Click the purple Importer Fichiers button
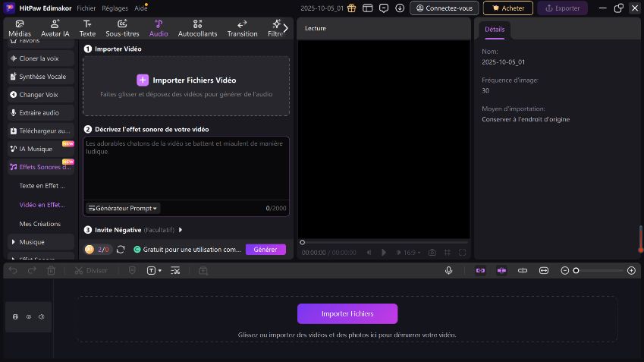This screenshot has width=644, height=362. tap(347, 313)
